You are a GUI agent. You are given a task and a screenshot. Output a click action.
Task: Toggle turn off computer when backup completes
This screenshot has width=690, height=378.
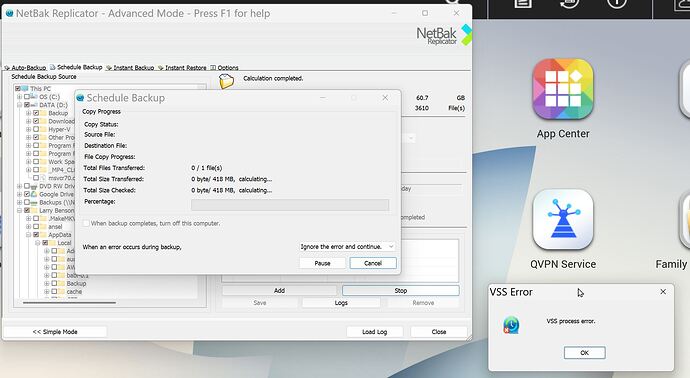(86, 224)
